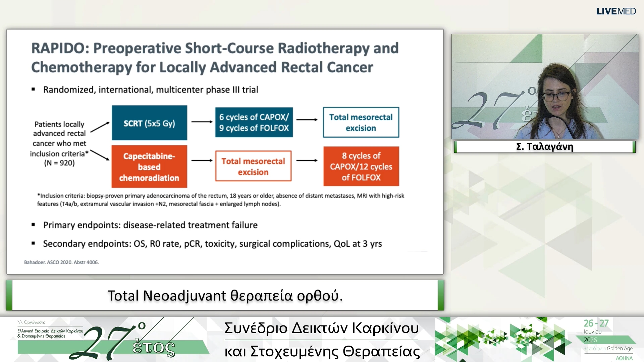Click the Total Neoadjuvant θεραπεία ορθού title

point(225,295)
